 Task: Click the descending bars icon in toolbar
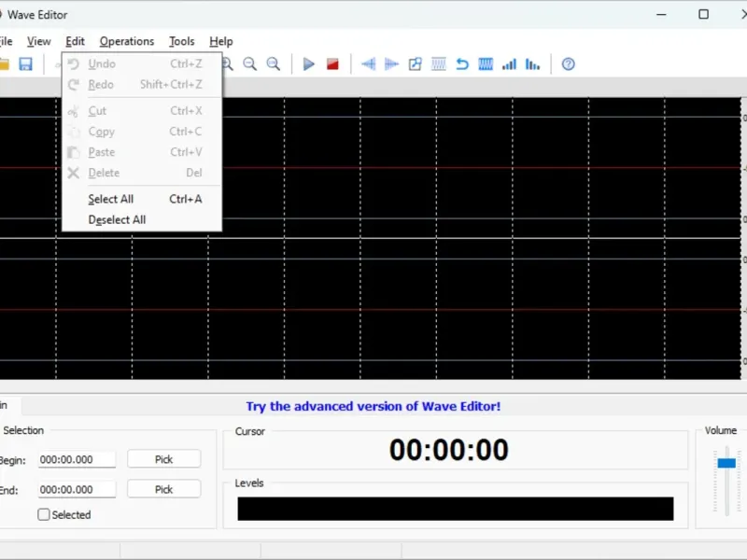[x=532, y=64]
